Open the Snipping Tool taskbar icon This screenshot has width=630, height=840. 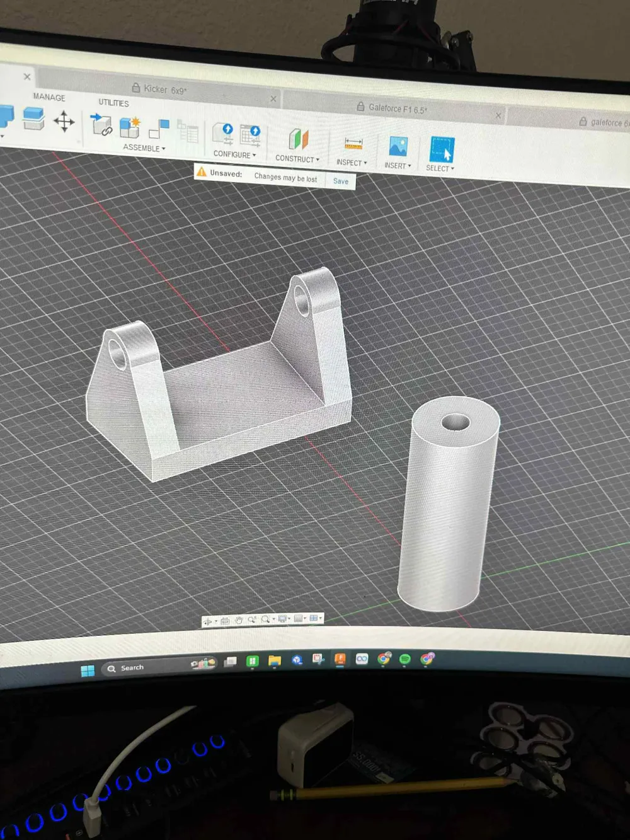[319, 659]
